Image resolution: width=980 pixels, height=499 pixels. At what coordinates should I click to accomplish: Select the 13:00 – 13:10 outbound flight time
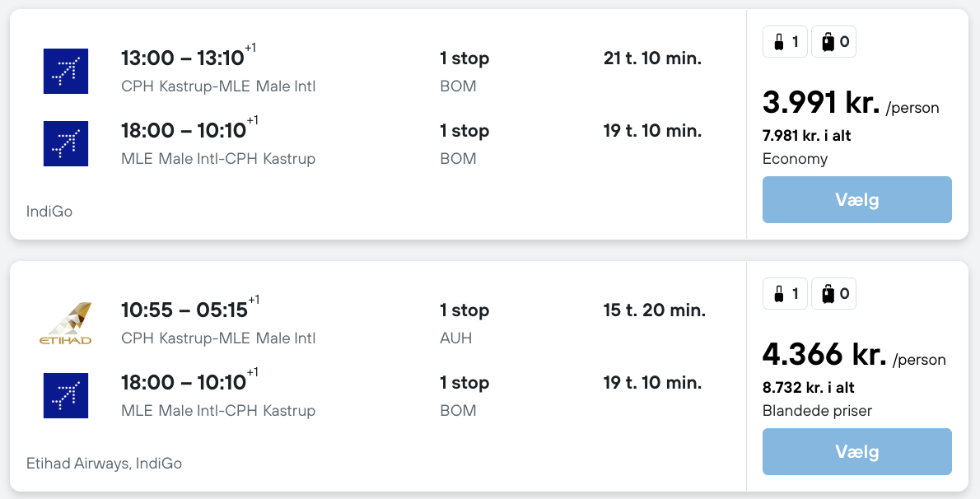click(x=183, y=58)
